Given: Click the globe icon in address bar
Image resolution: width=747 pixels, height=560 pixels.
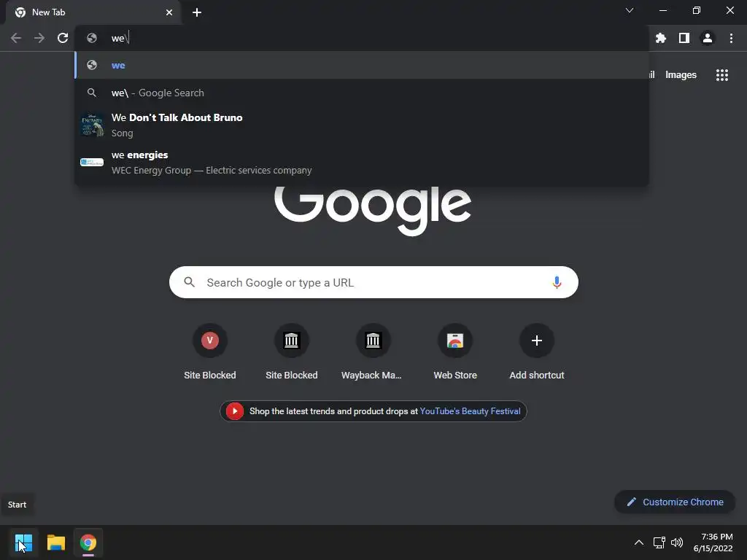Looking at the screenshot, I should tap(92, 38).
